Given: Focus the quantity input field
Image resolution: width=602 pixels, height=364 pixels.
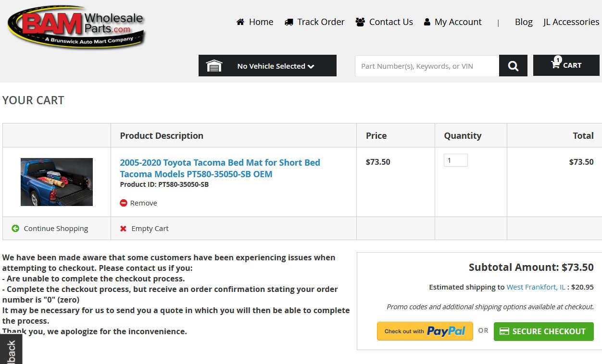Looking at the screenshot, I should point(456,160).
